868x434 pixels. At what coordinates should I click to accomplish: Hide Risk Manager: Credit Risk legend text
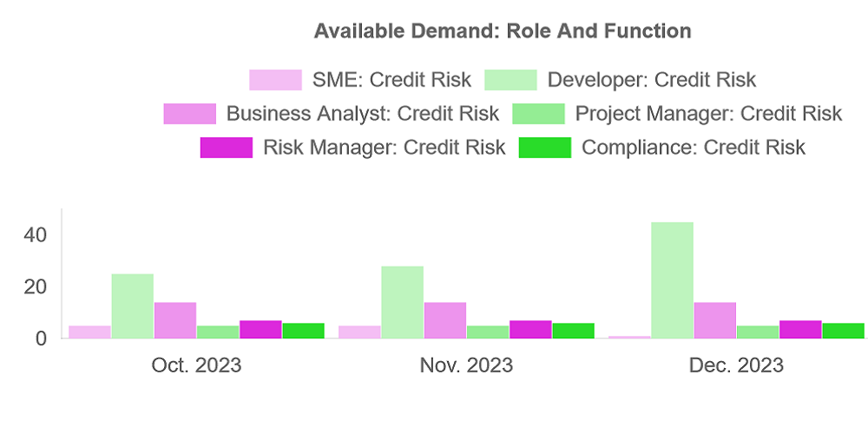click(x=384, y=148)
